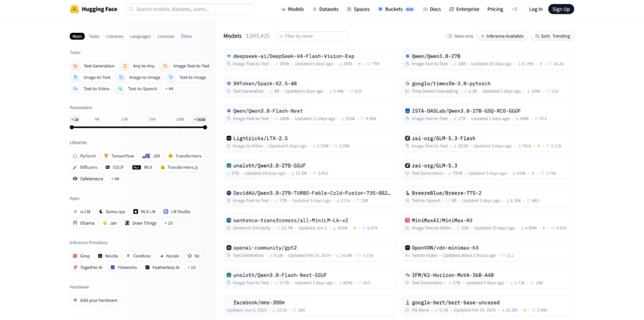Switch to the Licenses filter tab
The image size is (644, 320).
tap(166, 36)
